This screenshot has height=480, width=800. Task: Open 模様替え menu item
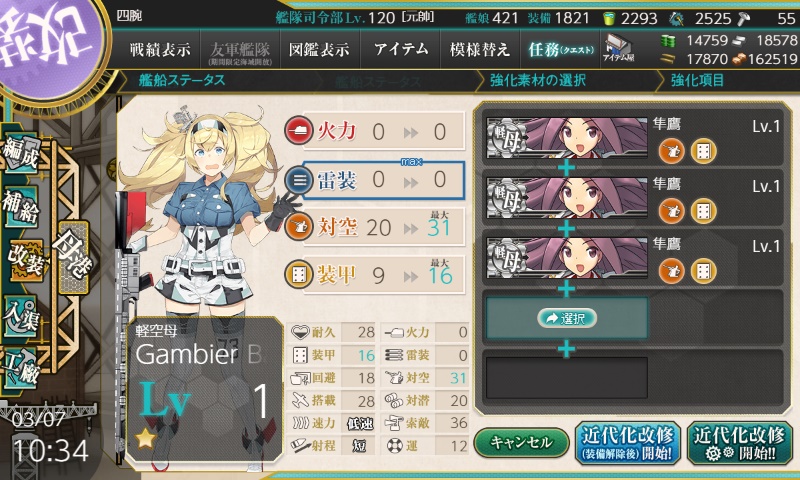pos(480,49)
